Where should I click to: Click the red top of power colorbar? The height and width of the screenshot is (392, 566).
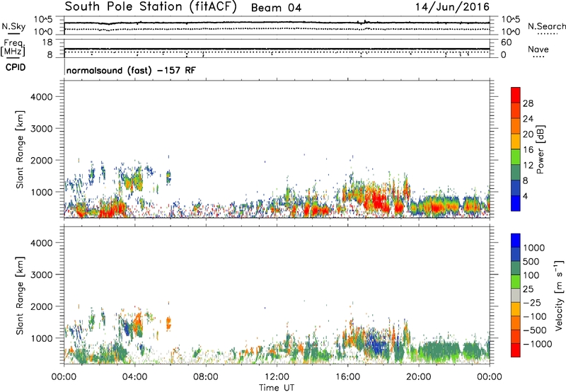[x=516, y=95]
